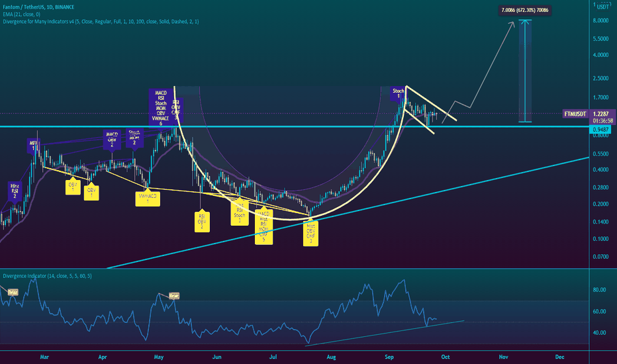Click the 1.7000 price axis value

(600, 97)
